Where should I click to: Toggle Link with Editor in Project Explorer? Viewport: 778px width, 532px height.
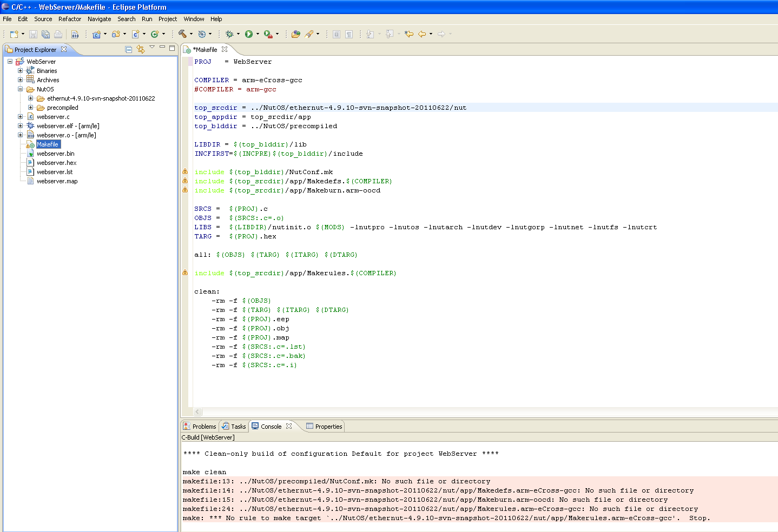point(141,49)
